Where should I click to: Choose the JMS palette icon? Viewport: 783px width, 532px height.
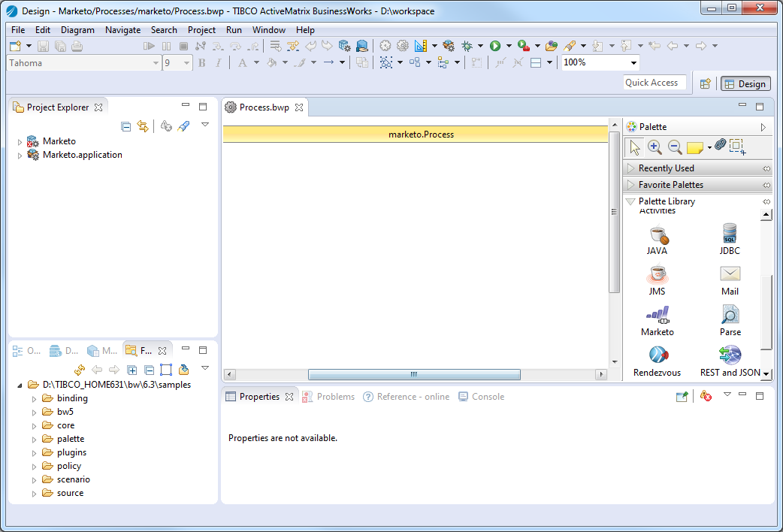click(658, 274)
